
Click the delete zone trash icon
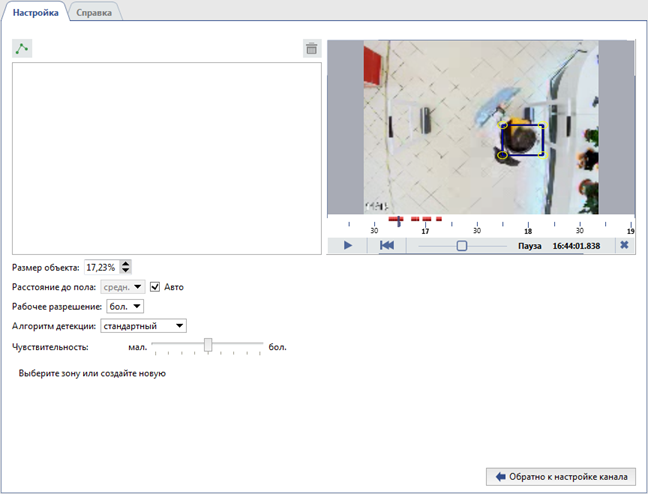point(311,48)
